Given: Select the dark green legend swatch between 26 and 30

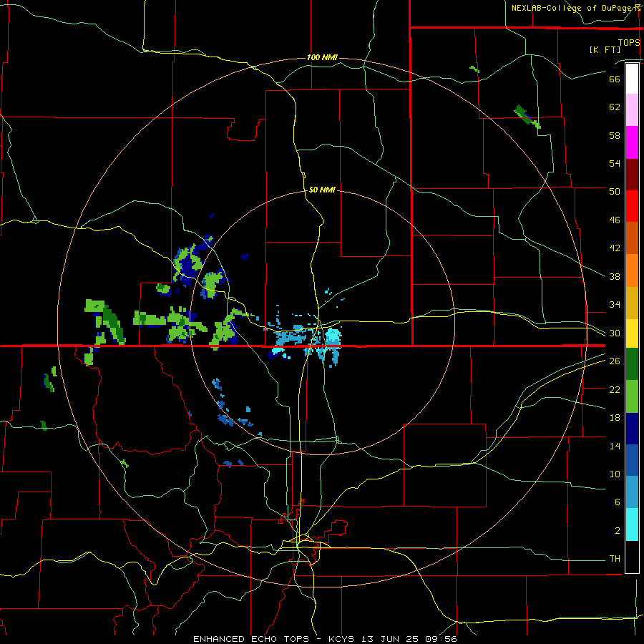Looking at the screenshot, I should pos(632,364).
